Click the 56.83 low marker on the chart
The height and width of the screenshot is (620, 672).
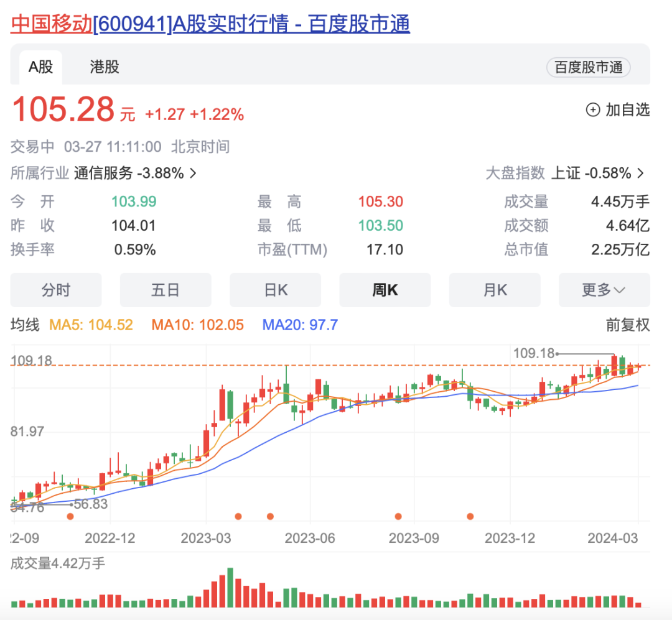(x=90, y=504)
